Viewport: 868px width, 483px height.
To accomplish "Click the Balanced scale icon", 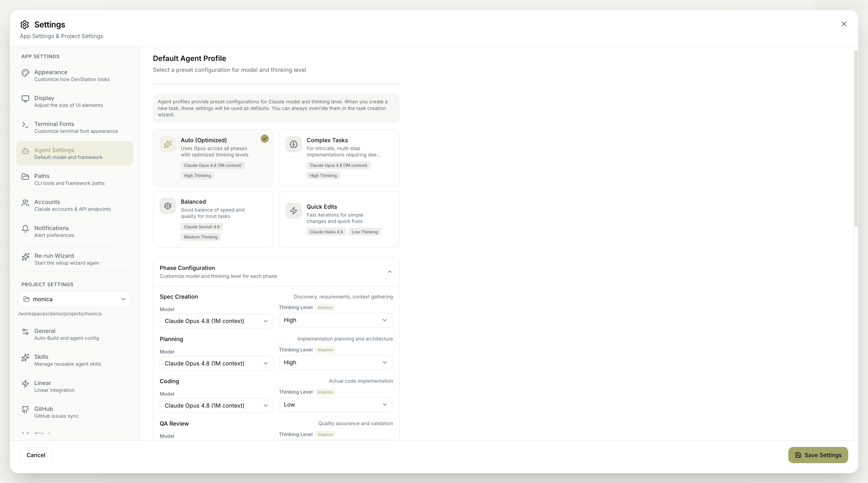I will [x=168, y=206].
